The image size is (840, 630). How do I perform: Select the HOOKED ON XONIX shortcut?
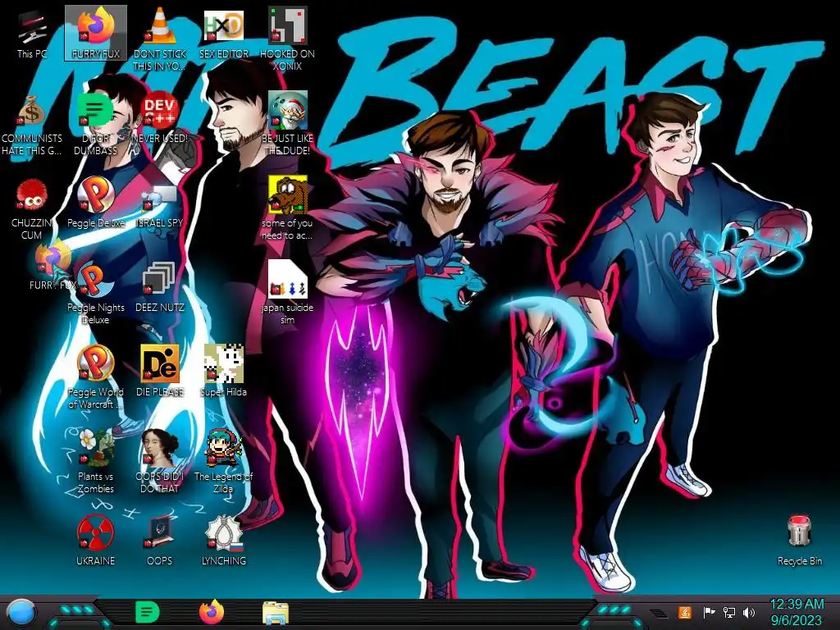(288, 39)
